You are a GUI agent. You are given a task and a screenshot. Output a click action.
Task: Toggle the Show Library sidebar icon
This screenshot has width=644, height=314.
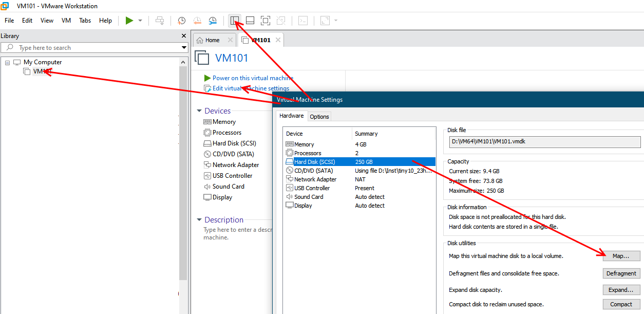pos(235,21)
